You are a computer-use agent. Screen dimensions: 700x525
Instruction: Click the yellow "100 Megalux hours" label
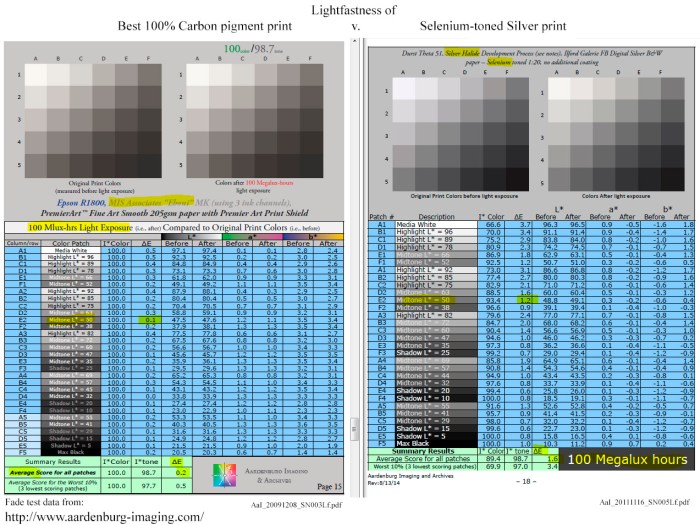tap(628, 459)
